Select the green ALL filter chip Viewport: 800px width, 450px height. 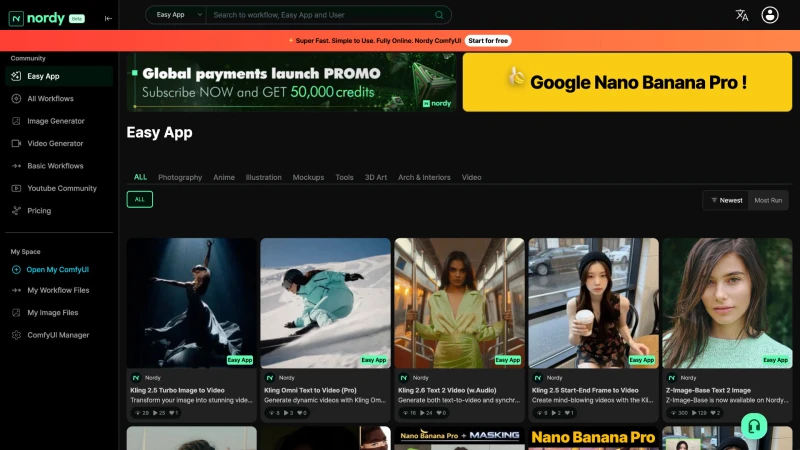pyautogui.click(x=140, y=199)
